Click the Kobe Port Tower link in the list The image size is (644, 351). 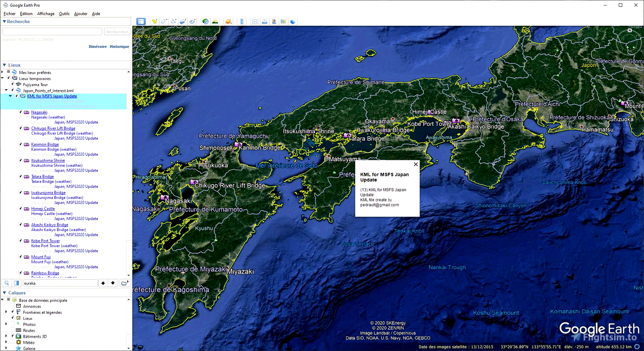point(46,241)
